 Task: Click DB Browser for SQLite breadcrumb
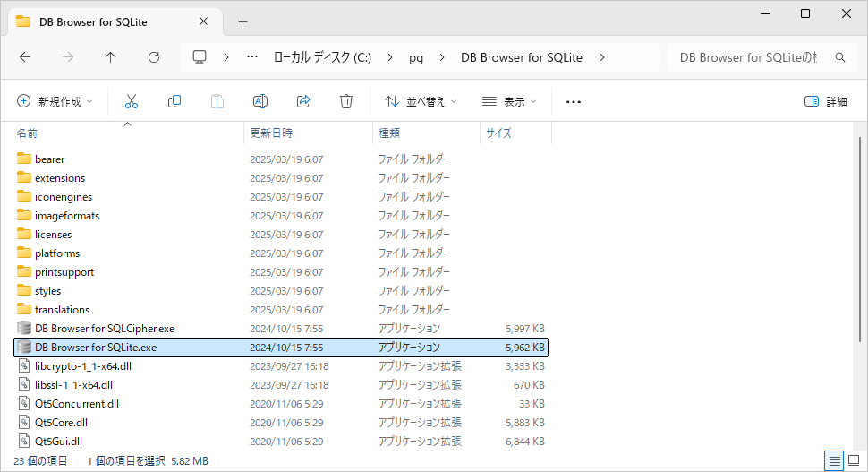click(x=522, y=57)
